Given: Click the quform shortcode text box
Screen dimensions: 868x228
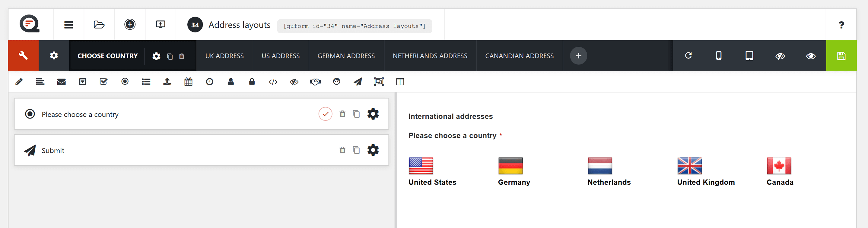Looking at the screenshot, I should point(355,26).
